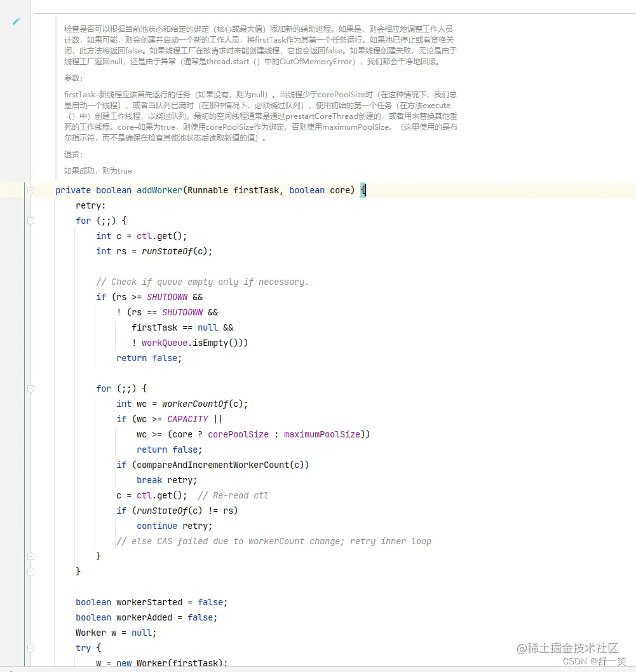Click fold end marker of inner for loop
This screenshot has width=636, height=672.
31,556
